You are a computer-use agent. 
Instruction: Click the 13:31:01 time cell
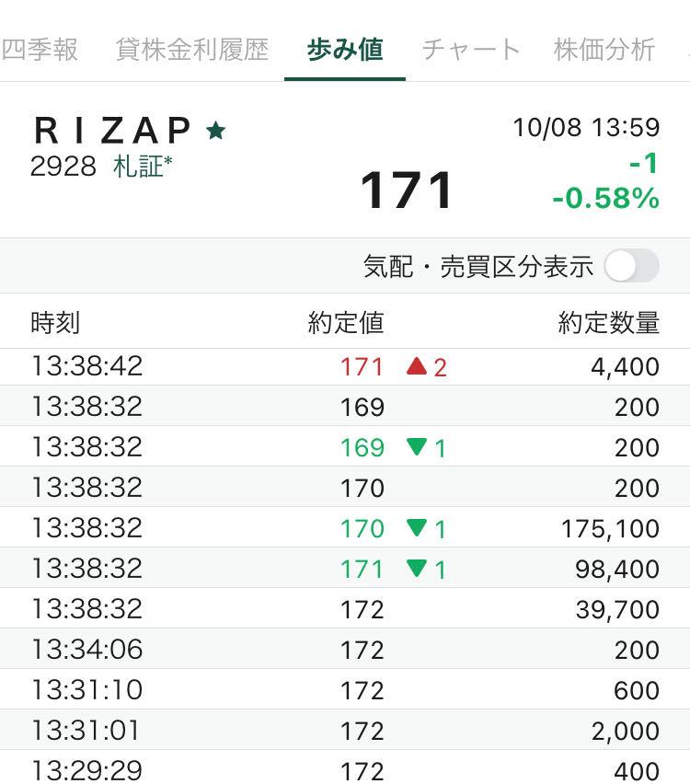85,731
